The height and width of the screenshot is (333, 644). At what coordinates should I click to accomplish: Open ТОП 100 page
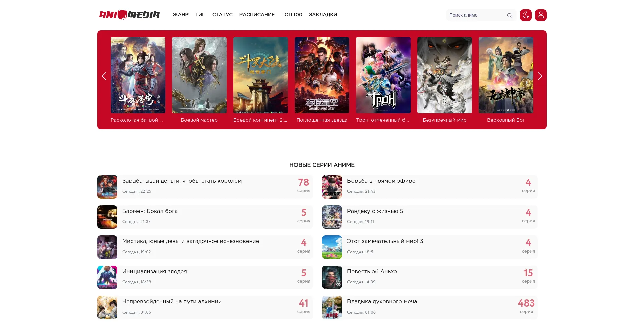click(292, 15)
